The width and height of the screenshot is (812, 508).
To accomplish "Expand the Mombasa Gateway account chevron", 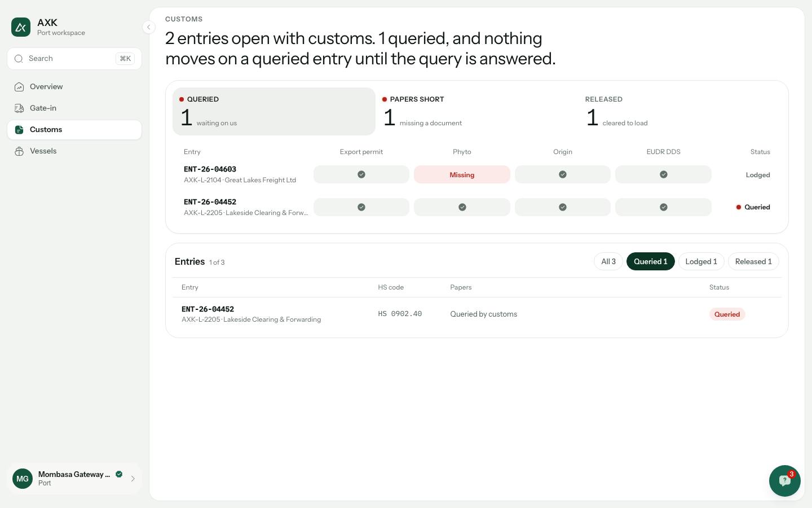I will pyautogui.click(x=133, y=479).
